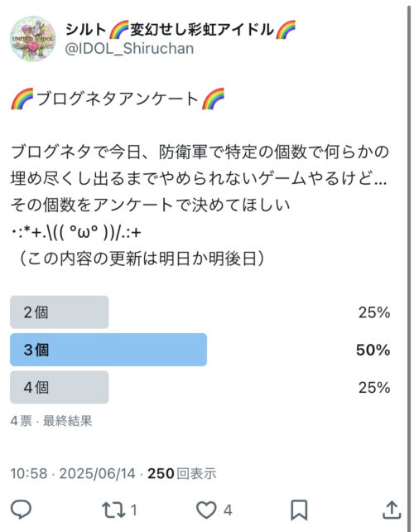The image size is (414, 532).
Task: Open the display name シルト変幻せし彩虹アイドル
Action: (180, 29)
